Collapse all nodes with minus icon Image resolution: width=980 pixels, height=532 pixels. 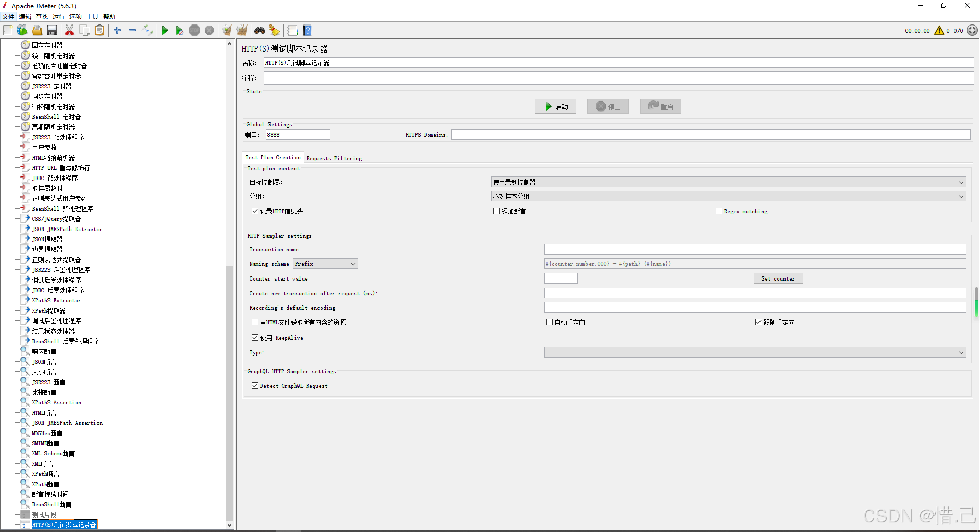[x=132, y=30]
